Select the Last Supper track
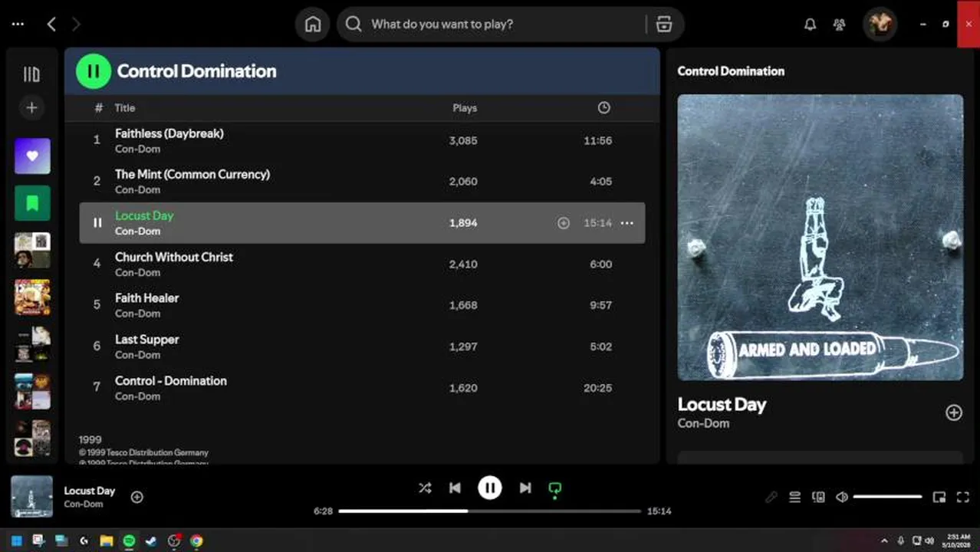Viewport: 980px width, 552px height. [147, 340]
